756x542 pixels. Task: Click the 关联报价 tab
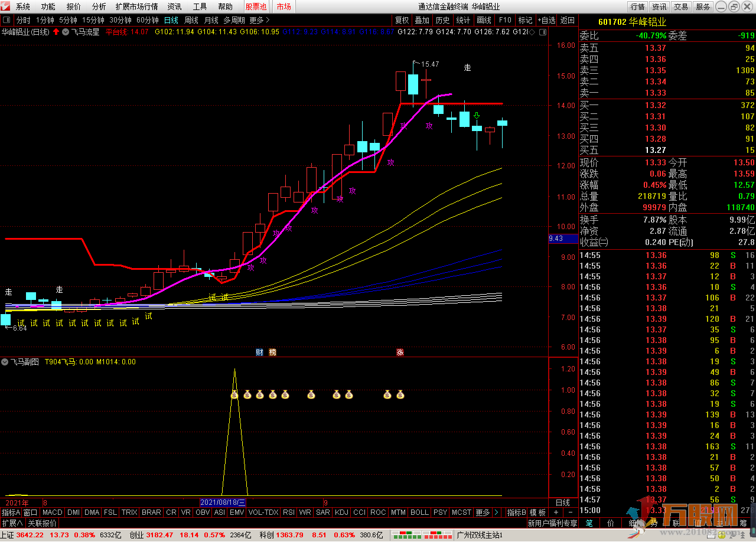click(43, 523)
